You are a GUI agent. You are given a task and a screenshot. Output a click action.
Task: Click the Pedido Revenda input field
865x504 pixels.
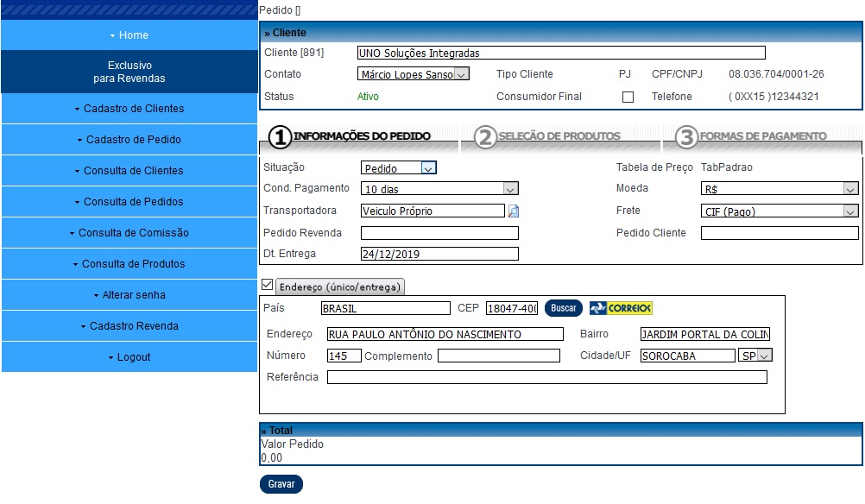click(x=439, y=233)
